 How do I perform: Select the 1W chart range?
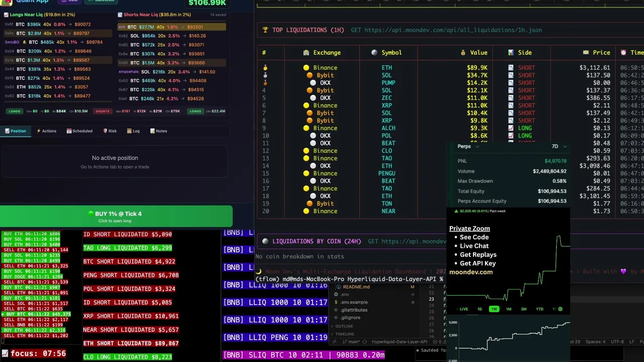494,309
